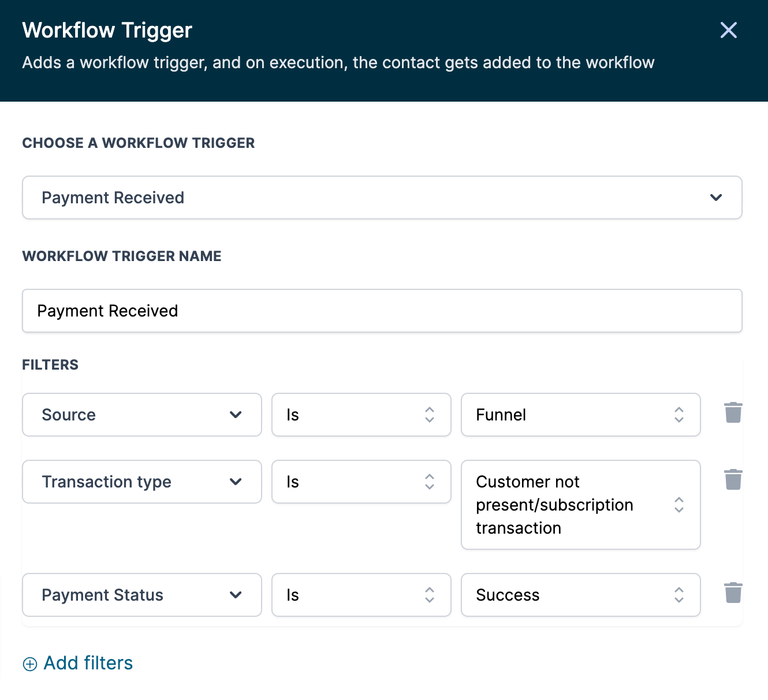The height and width of the screenshot is (700, 768).
Task: Click the plus icon beside Add filters
Action: (30, 664)
